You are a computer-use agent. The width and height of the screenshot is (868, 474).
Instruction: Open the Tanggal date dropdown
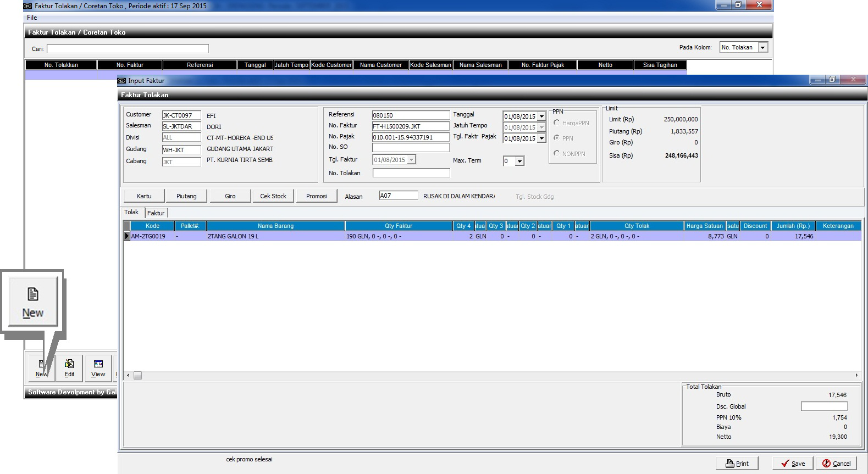click(x=541, y=116)
